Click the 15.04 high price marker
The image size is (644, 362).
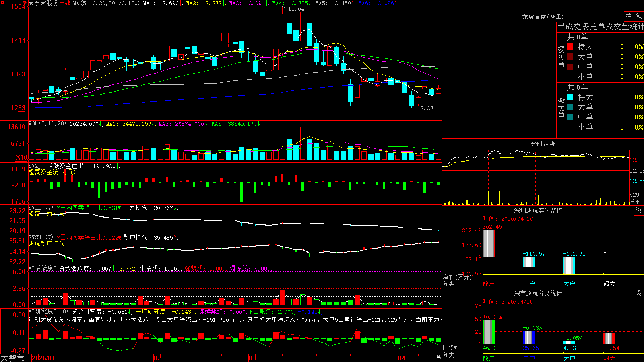[x=296, y=9]
